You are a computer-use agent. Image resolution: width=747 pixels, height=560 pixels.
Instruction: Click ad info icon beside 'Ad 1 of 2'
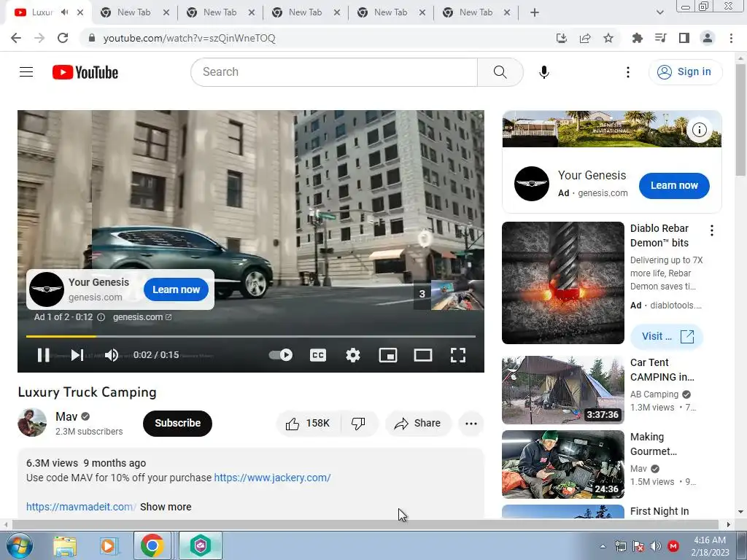(101, 317)
